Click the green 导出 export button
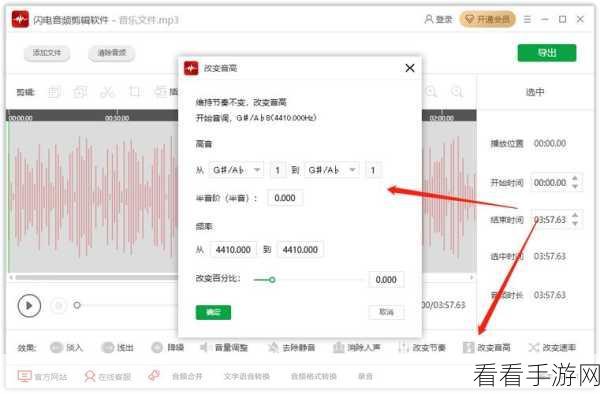This screenshot has width=600, height=394. click(547, 53)
